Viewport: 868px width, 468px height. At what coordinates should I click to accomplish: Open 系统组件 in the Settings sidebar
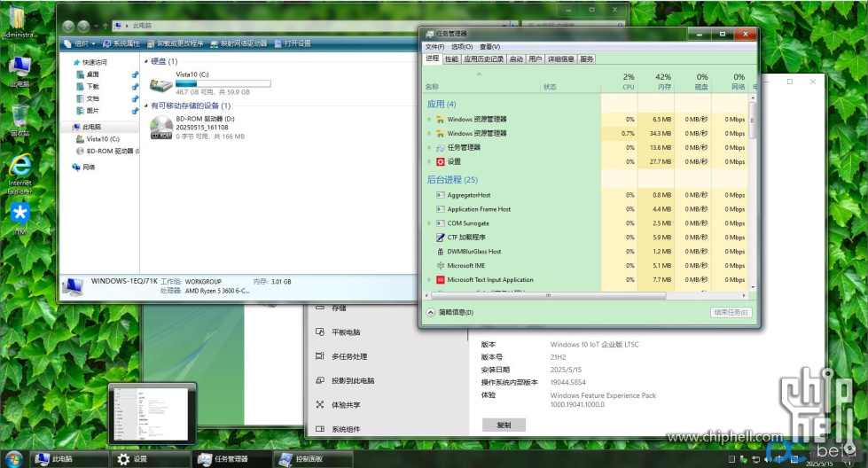point(339,429)
